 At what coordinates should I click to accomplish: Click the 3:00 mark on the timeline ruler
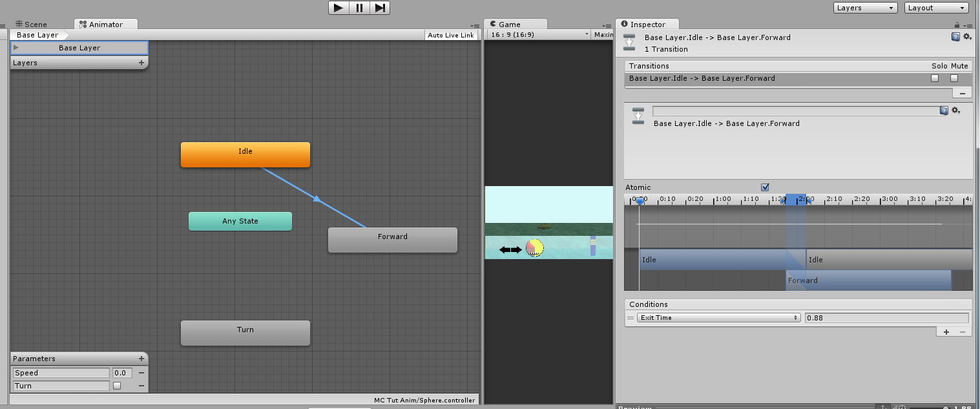pos(890,199)
